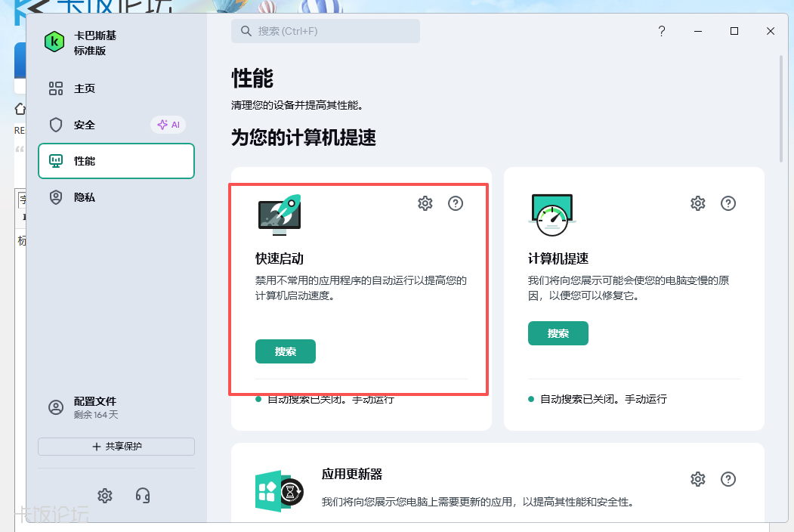Viewport: 794px width, 532px height.
Task: Open 配置文件 profile entry
Action: (116, 407)
